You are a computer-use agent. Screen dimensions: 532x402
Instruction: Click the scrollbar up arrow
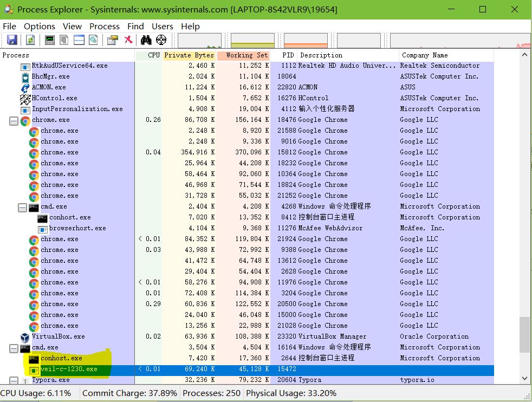tap(524, 55)
